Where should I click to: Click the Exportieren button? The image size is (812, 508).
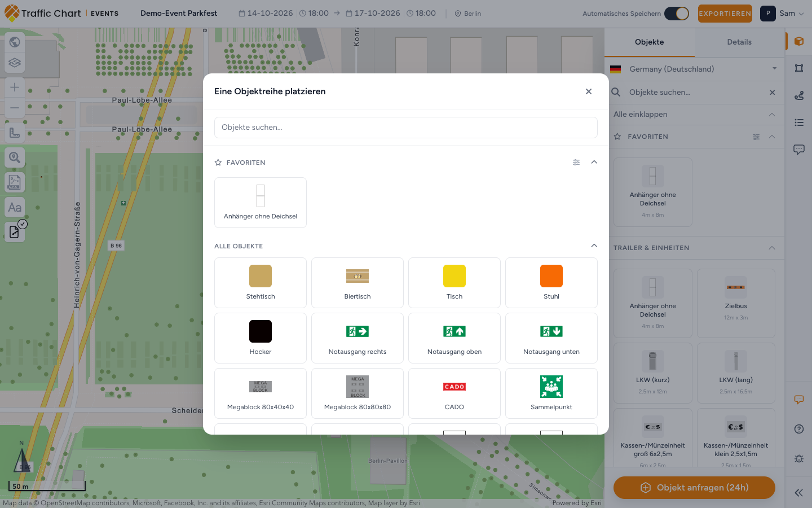click(x=725, y=14)
